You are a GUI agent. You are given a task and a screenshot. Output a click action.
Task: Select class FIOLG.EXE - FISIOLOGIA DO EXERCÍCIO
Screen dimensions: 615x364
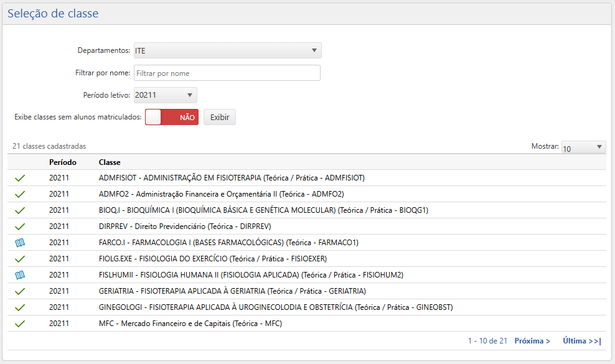(x=213, y=259)
